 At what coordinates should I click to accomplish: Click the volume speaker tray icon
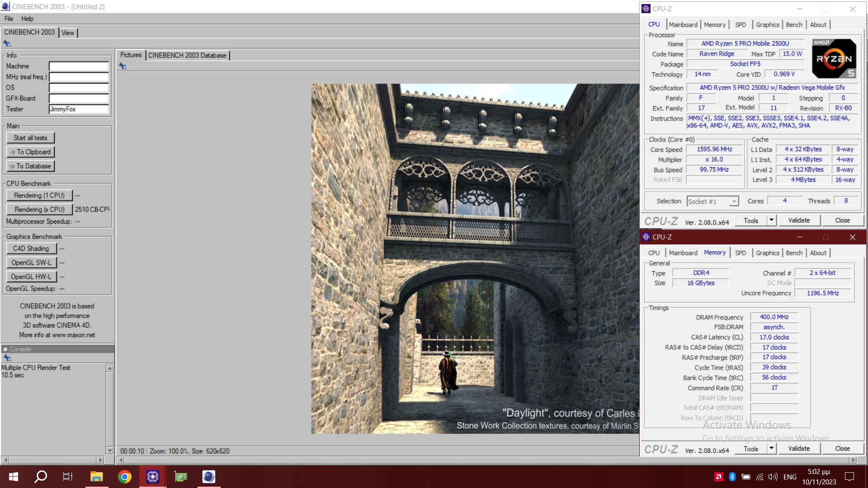773,477
